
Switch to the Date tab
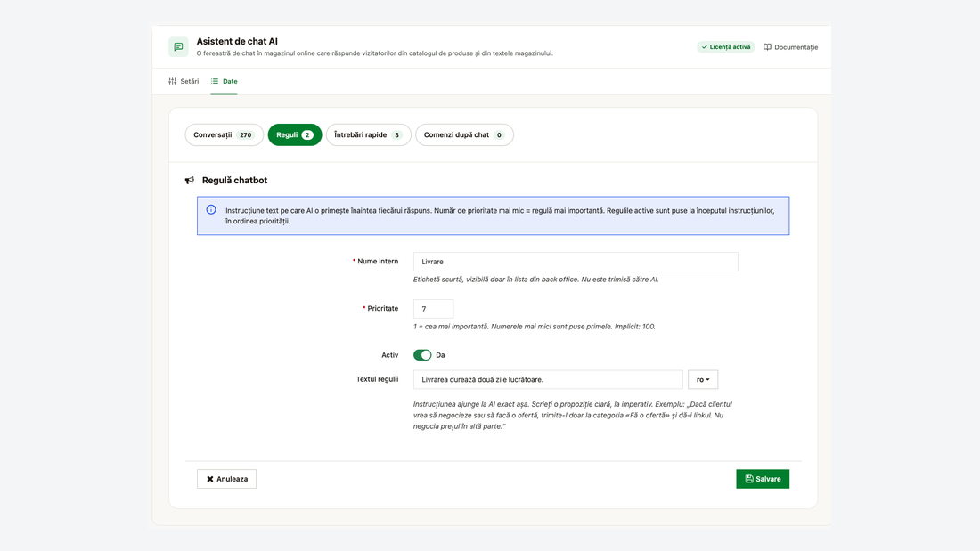pos(224,81)
